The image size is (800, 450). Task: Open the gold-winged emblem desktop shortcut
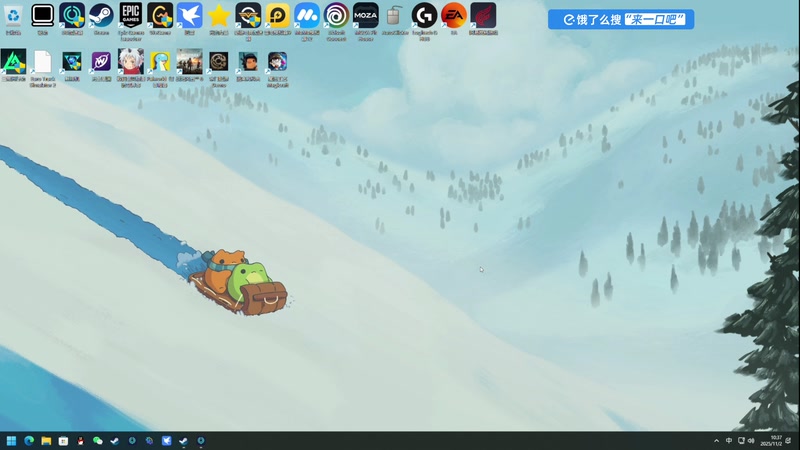(248, 21)
